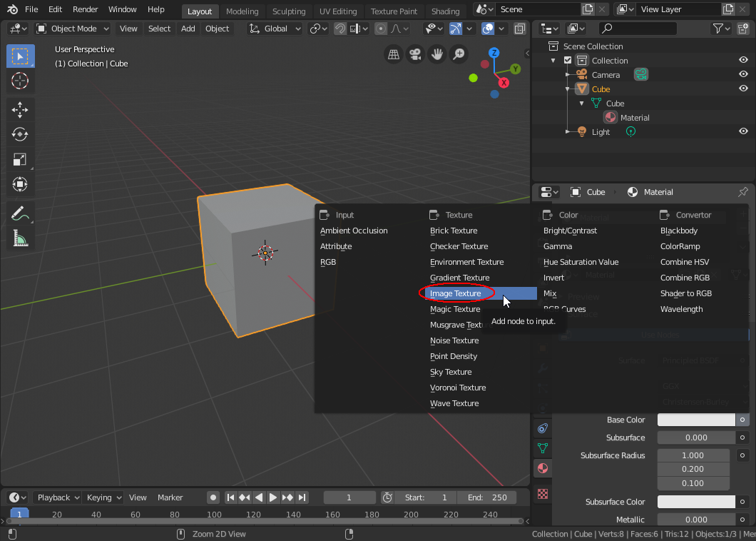Uncheck the Collection checkbox in outliner
Viewport: 756px width, 541px height.
point(568,61)
